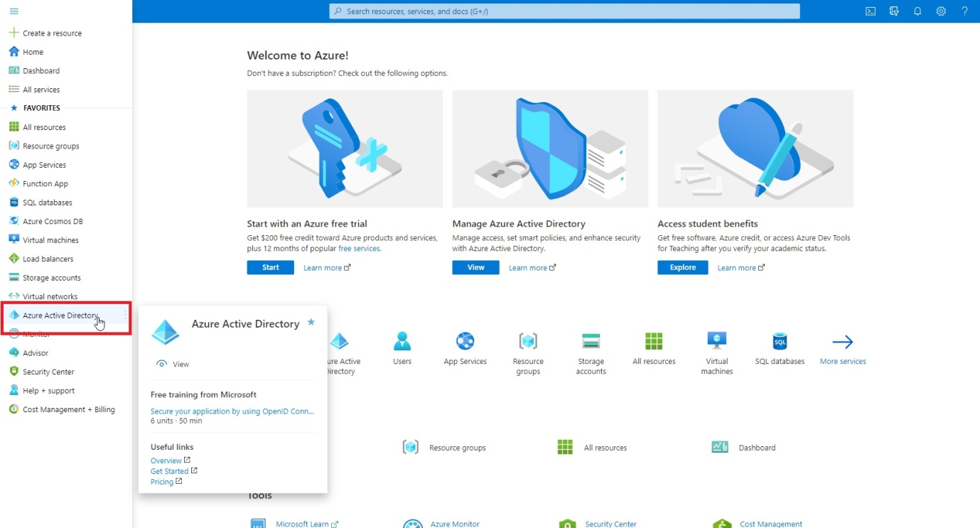The height and width of the screenshot is (528, 980).
Task: Select App Services in the left sidebar
Action: click(44, 165)
